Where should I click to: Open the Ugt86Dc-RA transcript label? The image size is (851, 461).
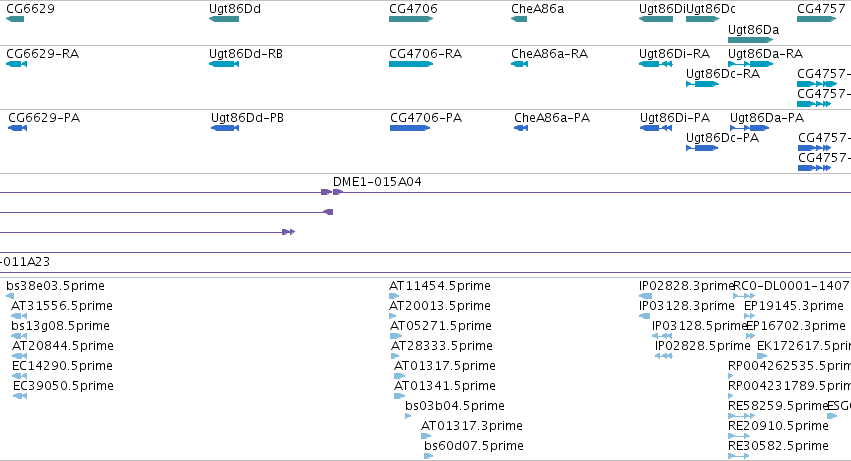pos(723,74)
